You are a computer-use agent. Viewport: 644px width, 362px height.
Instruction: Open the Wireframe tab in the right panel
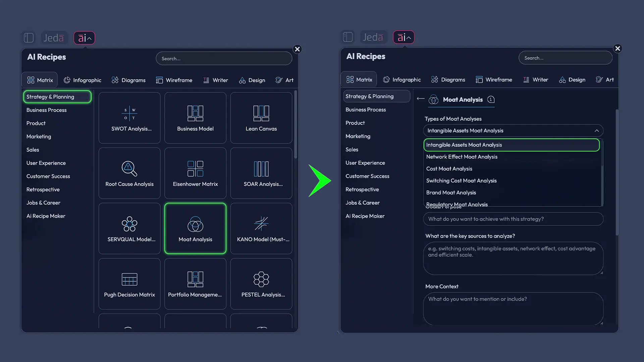(x=494, y=80)
